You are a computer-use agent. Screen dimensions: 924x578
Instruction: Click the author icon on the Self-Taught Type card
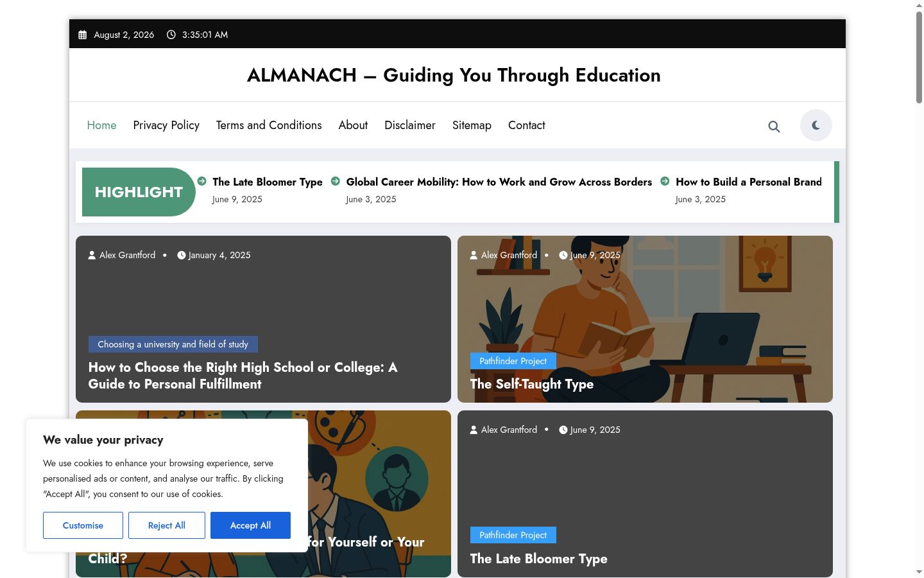[474, 255]
